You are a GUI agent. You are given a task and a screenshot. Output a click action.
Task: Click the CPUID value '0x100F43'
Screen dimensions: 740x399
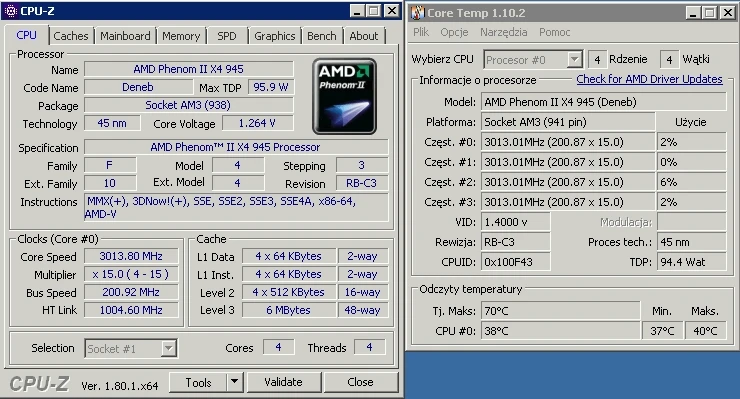(x=515, y=262)
